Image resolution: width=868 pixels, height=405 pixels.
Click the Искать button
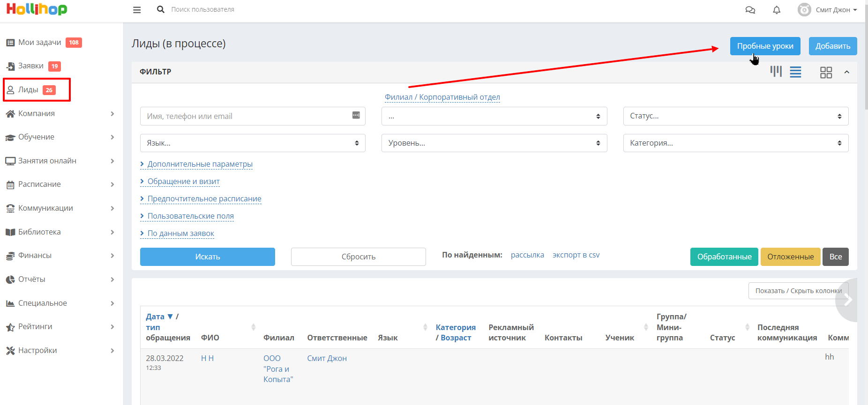[208, 257]
